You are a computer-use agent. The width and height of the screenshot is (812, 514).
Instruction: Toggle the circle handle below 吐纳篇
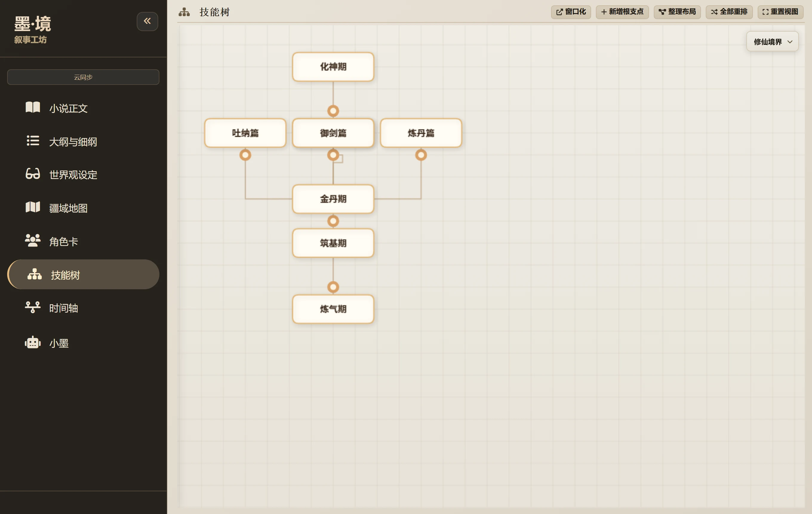click(245, 155)
